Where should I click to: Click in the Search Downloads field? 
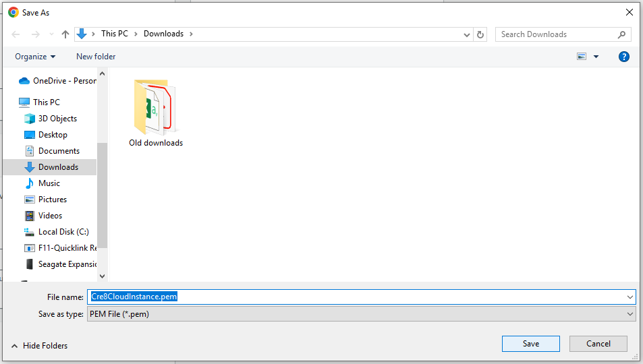click(557, 34)
